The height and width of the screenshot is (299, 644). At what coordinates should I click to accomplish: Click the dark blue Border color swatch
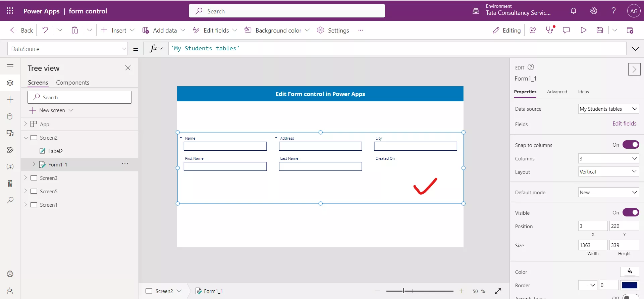tap(630, 285)
